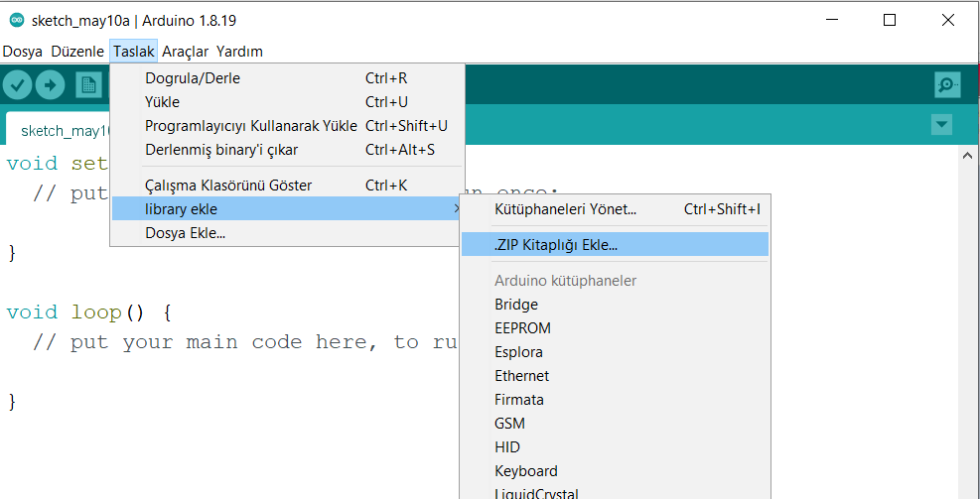Open the Düzenle menu
980x499 pixels.
click(77, 51)
